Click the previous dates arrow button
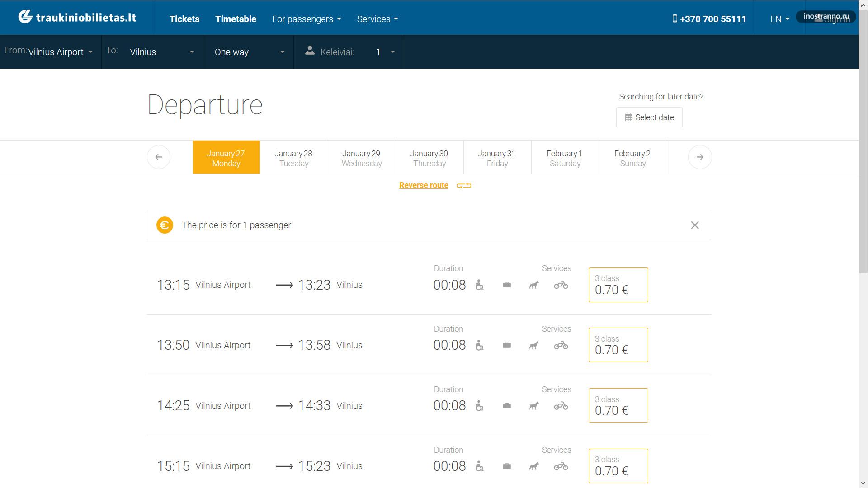This screenshot has width=868, height=488. 159,157
